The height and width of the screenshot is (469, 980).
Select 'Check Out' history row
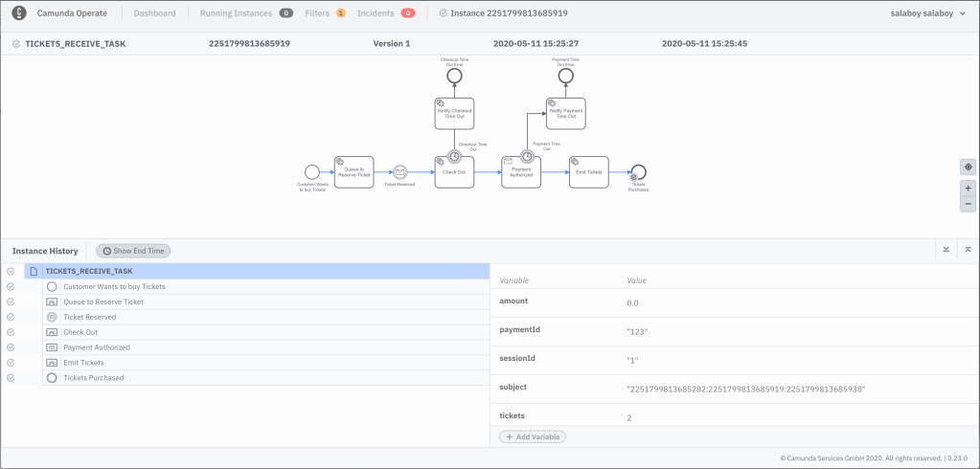point(265,332)
